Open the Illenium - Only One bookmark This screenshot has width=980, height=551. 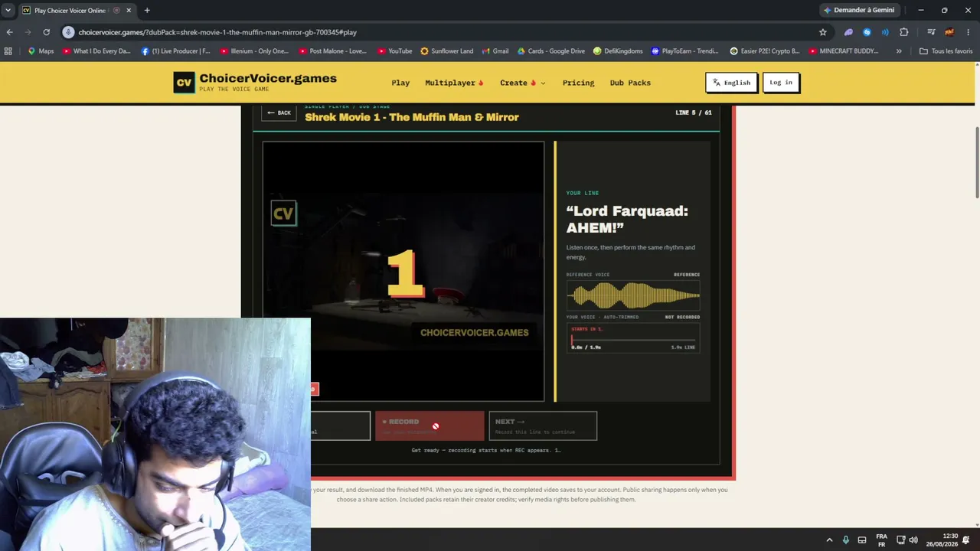[254, 51]
